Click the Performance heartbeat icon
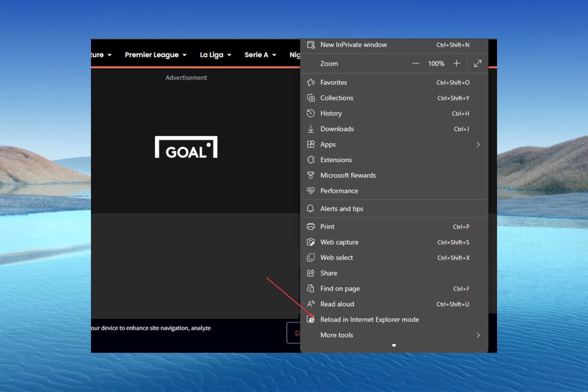Screen dimensions: 588x392 coord(311,191)
